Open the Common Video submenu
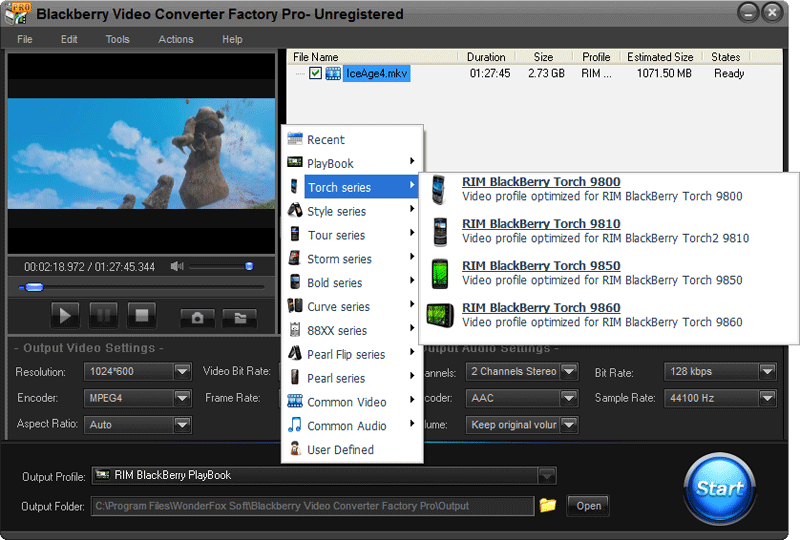 (352, 402)
